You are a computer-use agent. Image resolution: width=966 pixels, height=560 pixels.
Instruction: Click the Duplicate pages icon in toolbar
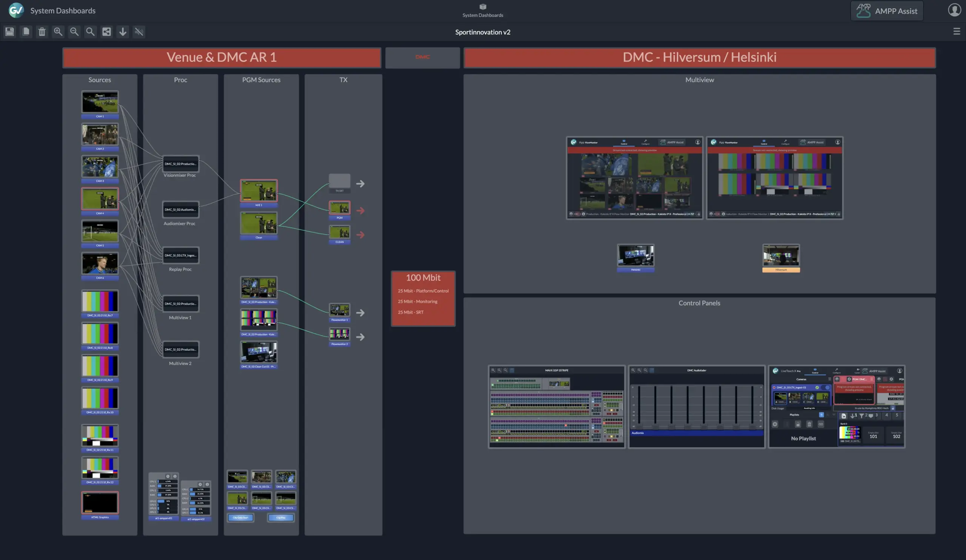click(26, 32)
